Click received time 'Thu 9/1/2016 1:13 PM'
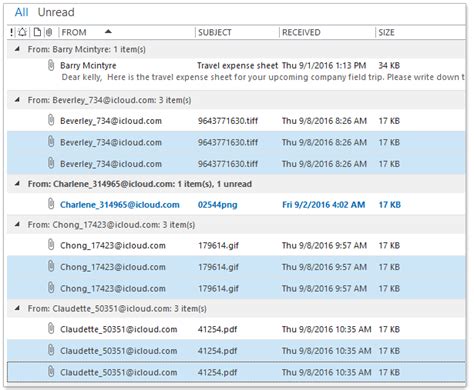 [x=324, y=66]
